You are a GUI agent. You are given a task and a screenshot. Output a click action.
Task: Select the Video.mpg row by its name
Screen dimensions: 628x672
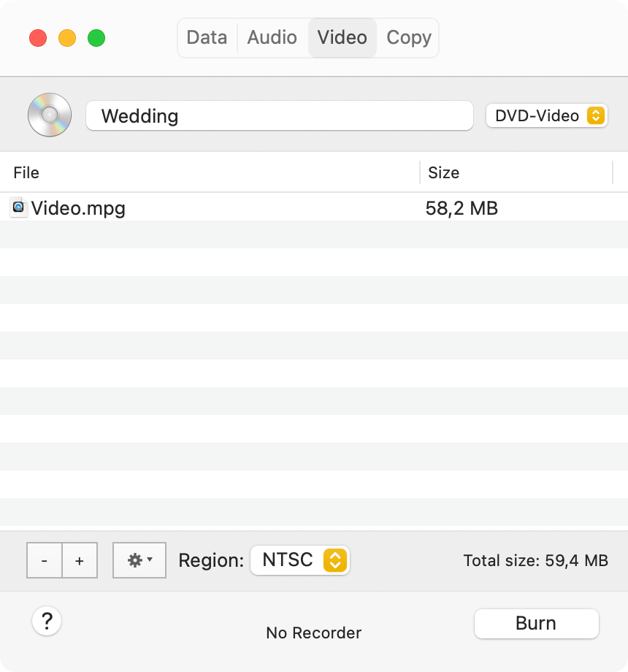pos(78,208)
